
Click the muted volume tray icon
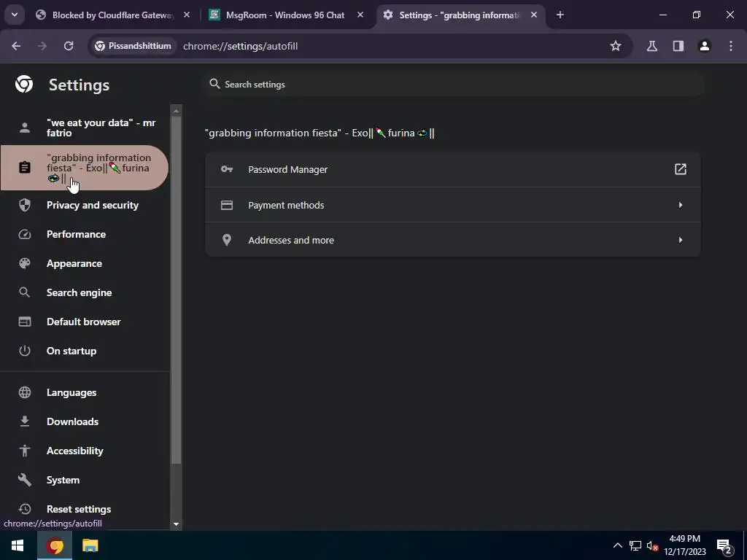(652, 545)
